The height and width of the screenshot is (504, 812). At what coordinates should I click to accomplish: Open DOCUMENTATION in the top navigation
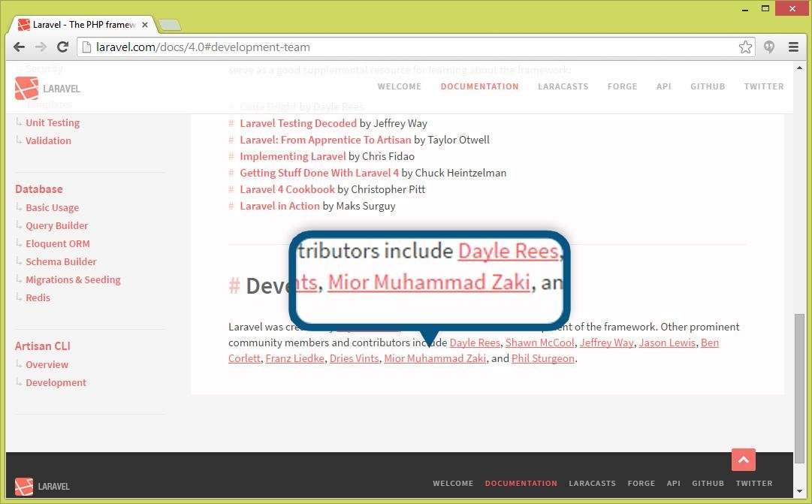479,86
